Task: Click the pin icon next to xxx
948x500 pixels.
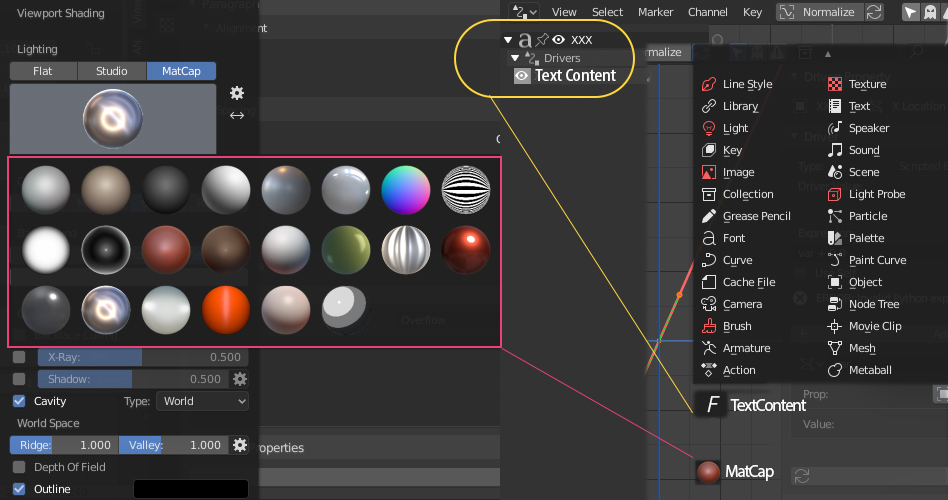Action: (542, 39)
